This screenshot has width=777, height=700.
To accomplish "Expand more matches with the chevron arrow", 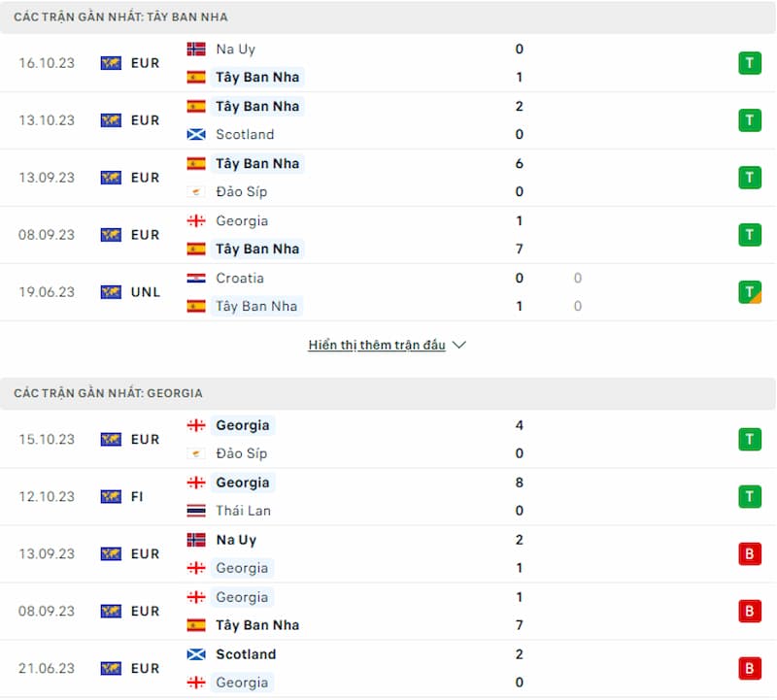I will tap(459, 345).
